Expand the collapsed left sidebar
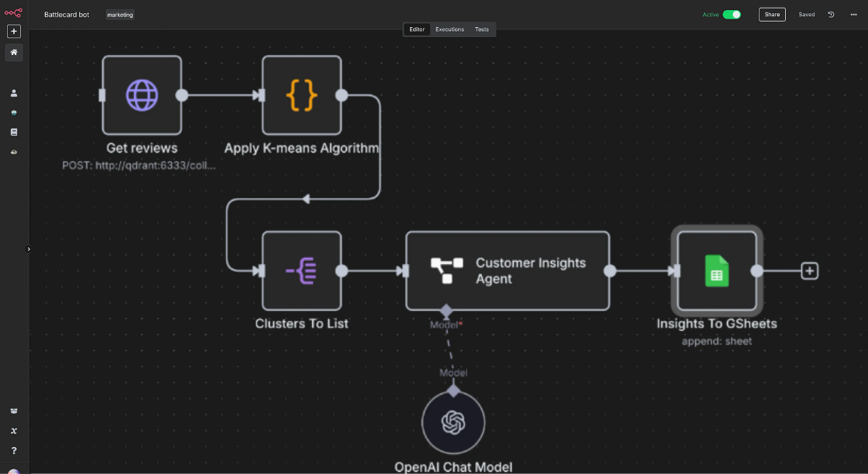The image size is (868, 474). click(29, 249)
